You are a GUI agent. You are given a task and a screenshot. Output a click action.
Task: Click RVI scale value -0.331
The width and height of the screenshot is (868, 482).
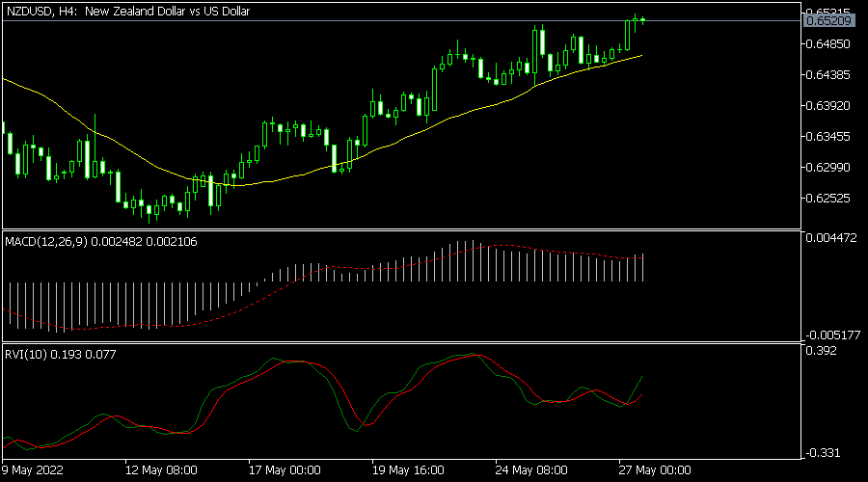[x=822, y=453]
